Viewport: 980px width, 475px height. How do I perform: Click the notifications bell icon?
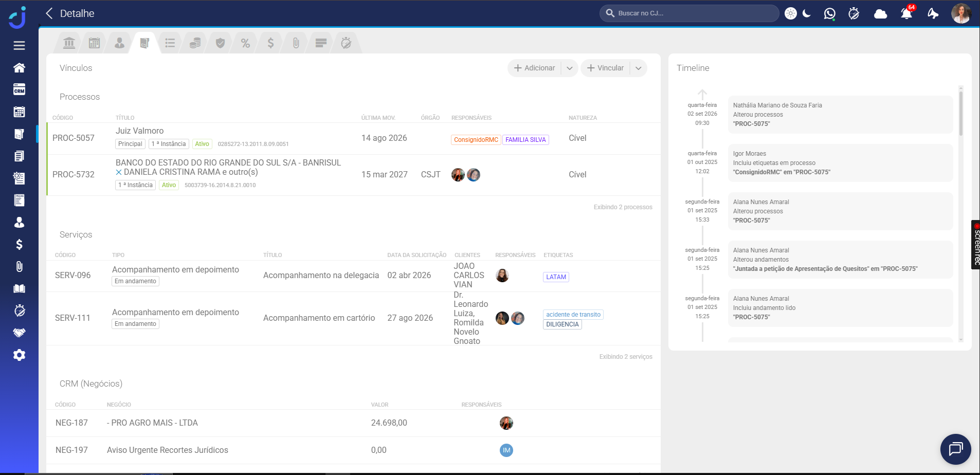pyautogui.click(x=906, y=13)
